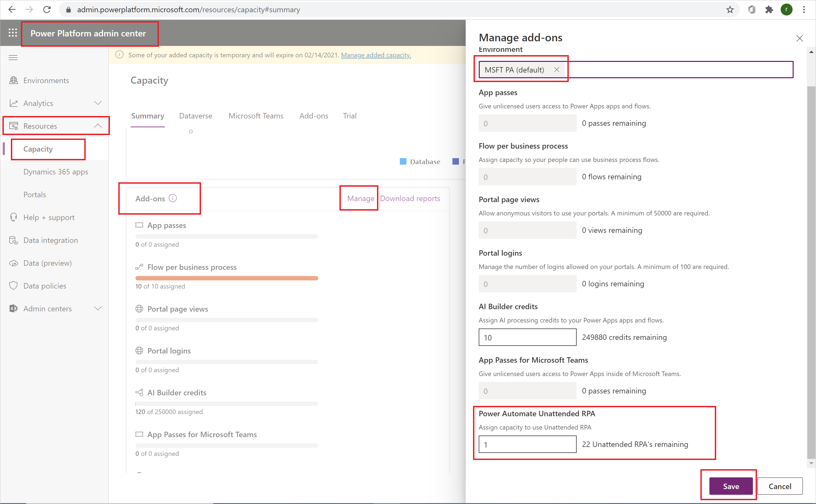This screenshot has height=504, width=816.
Task: Click the Manage added capacity link
Action: [x=376, y=55]
